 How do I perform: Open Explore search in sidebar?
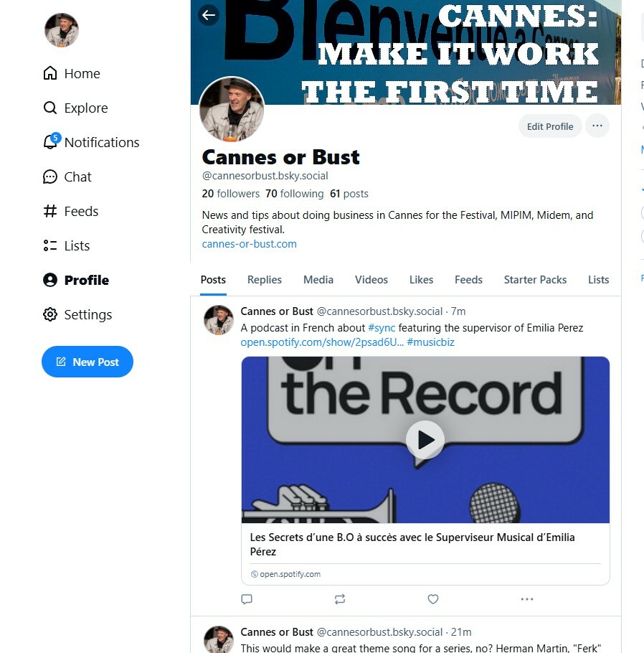click(76, 108)
